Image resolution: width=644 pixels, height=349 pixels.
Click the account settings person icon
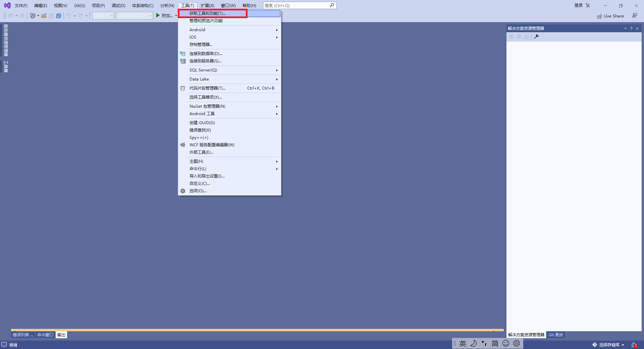click(588, 5)
